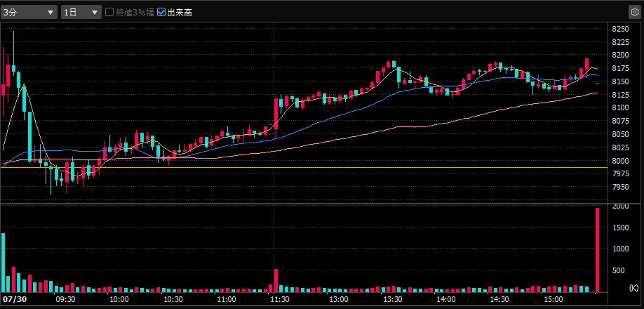Click the 8200 price axis label
Screen dimensions: 644x309
click(x=620, y=55)
